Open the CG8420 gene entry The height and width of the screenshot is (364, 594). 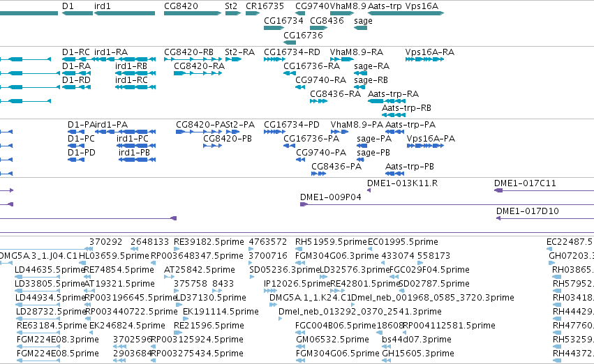[181, 6]
